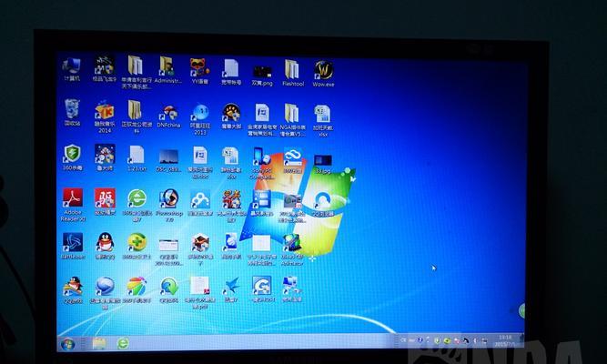Launch 360 Security Guard shield icon

click(73, 154)
